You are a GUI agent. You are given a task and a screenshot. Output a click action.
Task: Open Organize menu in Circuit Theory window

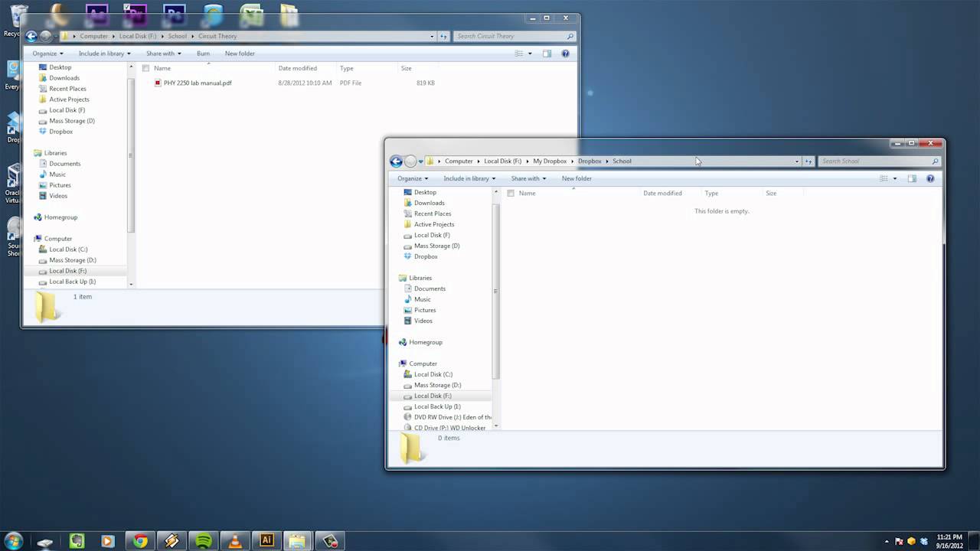(x=47, y=54)
